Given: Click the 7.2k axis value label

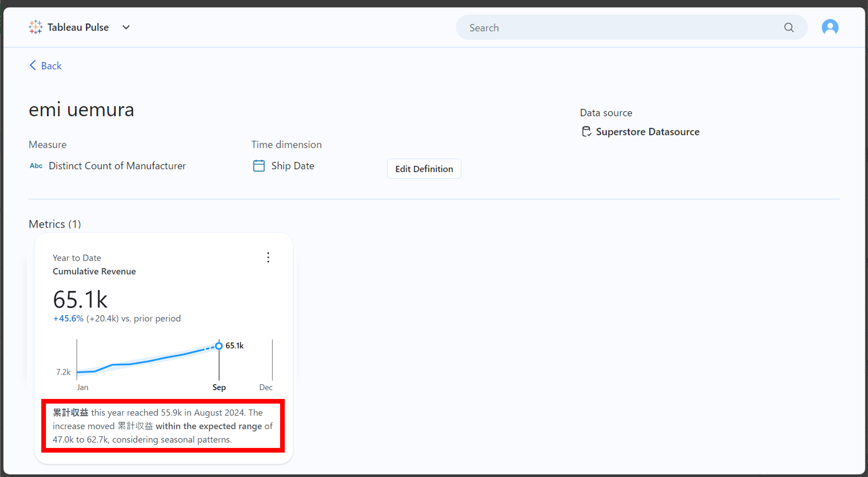Looking at the screenshot, I should pos(63,372).
